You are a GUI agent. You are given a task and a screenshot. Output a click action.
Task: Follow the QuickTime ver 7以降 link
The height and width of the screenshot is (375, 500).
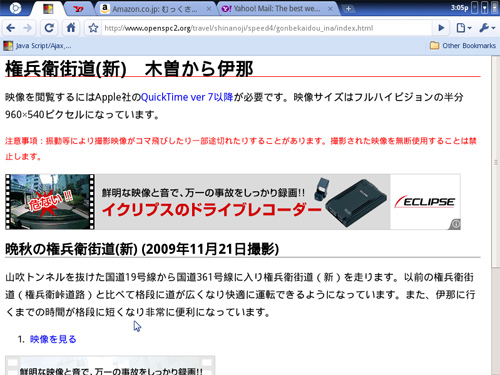click(x=187, y=97)
